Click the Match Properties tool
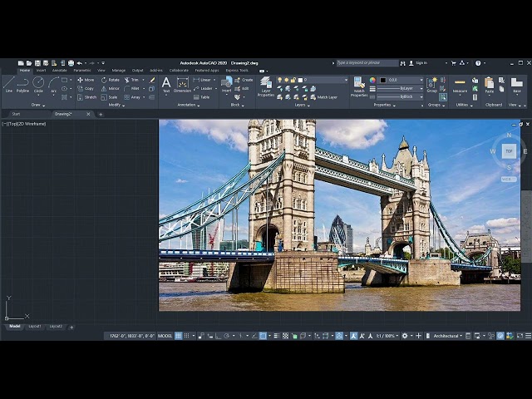532x399 pixels. coord(359,86)
